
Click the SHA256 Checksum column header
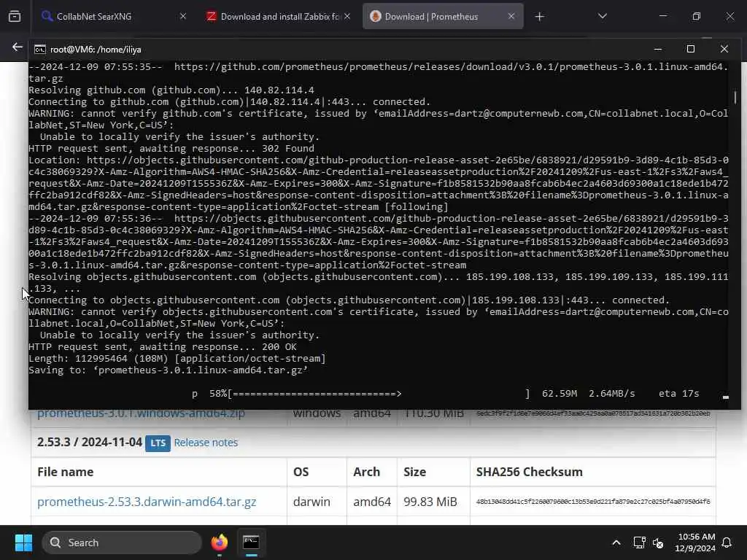pos(530,472)
